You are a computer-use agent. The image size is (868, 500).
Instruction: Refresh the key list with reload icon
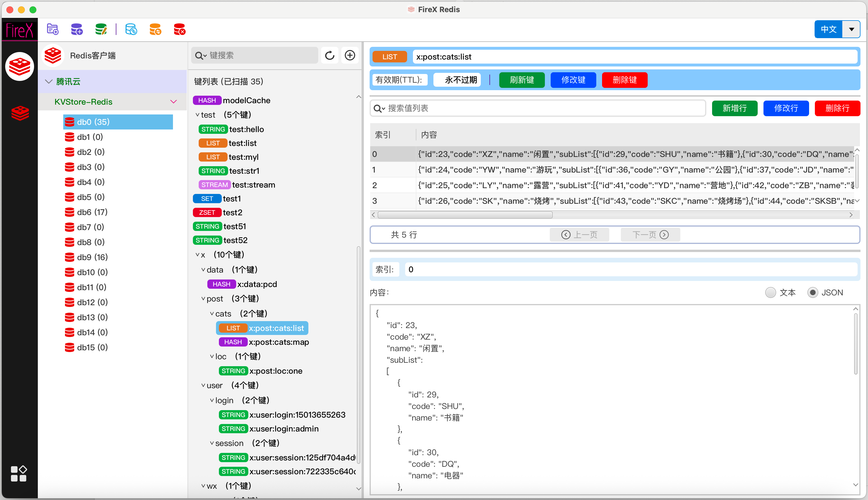[329, 55]
